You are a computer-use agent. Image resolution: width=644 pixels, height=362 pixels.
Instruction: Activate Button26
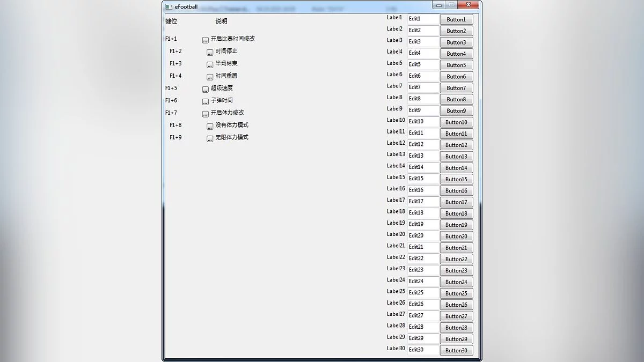457,305
